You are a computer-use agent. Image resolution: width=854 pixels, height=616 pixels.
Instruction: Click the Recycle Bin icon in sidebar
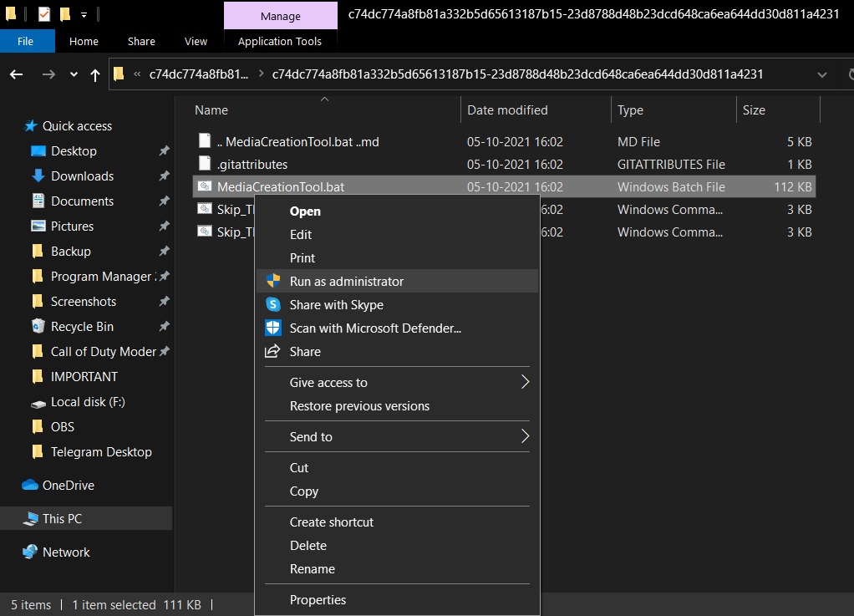(38, 326)
